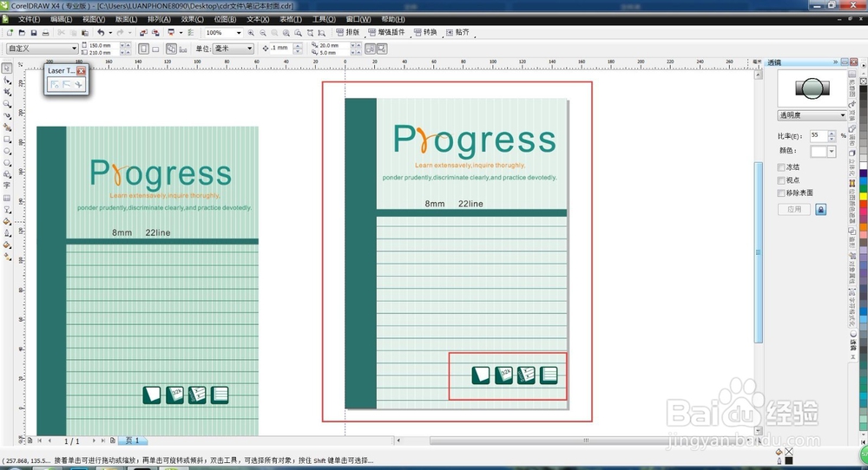The image size is (868, 470).
Task: Select the Polygon tool in toolbox
Action: pyautogui.click(x=7, y=162)
